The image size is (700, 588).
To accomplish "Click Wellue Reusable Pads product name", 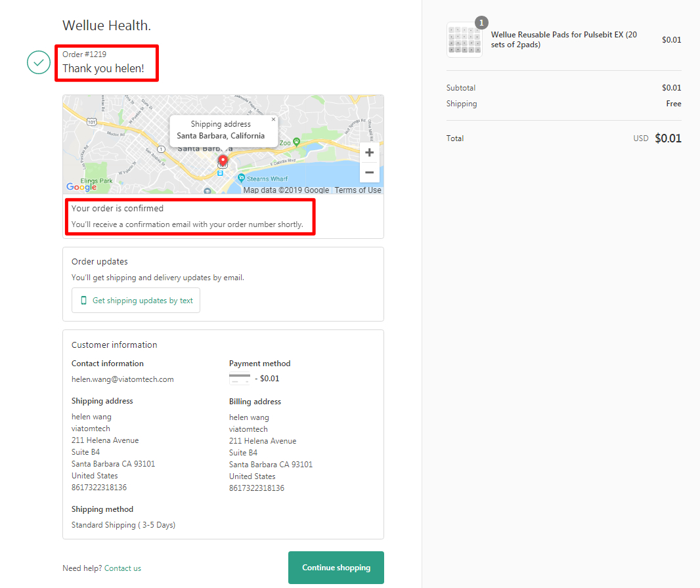I will [x=564, y=40].
